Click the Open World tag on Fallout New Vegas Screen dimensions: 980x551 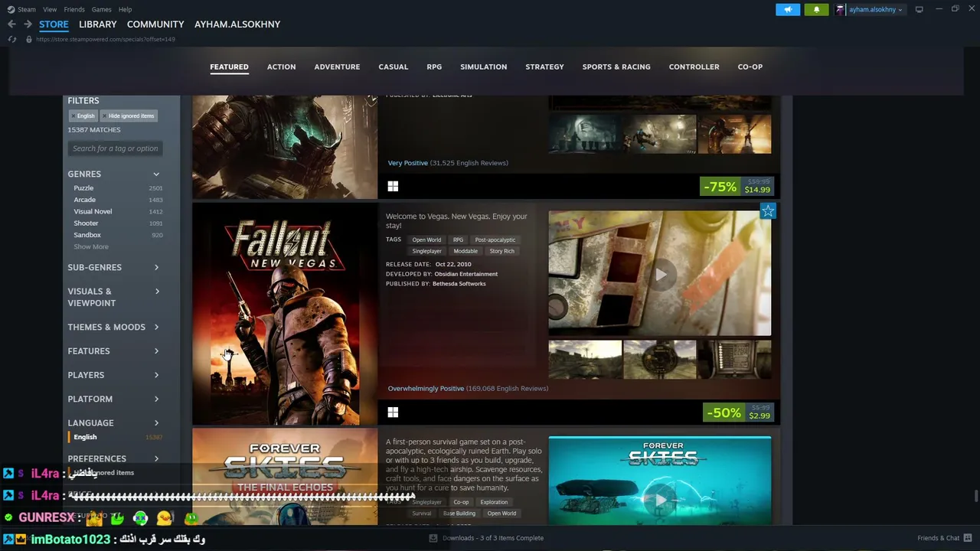(x=426, y=240)
